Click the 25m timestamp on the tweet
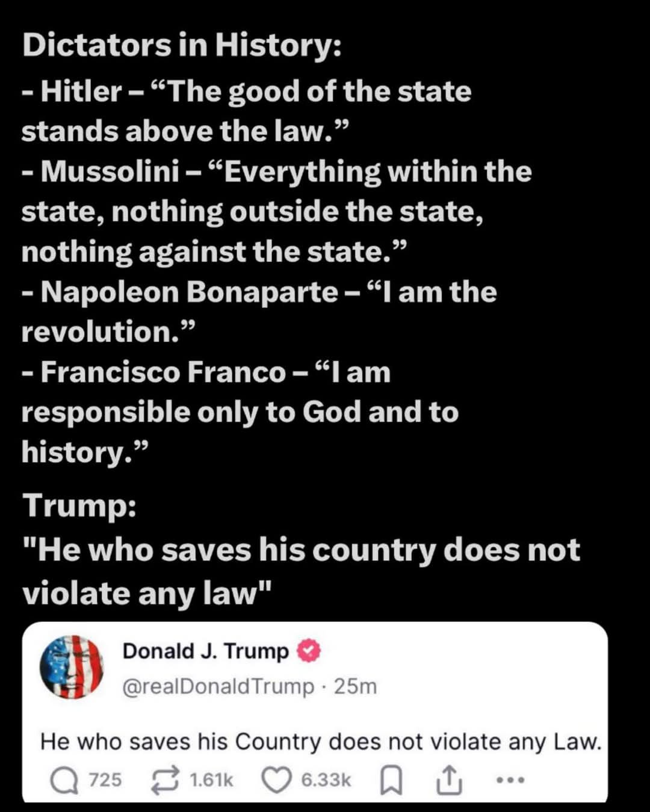 click(355, 686)
